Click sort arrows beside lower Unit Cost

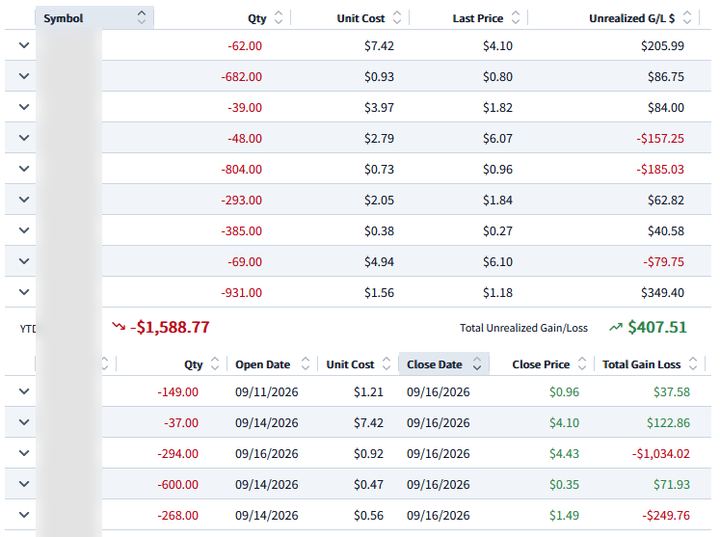[386, 364]
